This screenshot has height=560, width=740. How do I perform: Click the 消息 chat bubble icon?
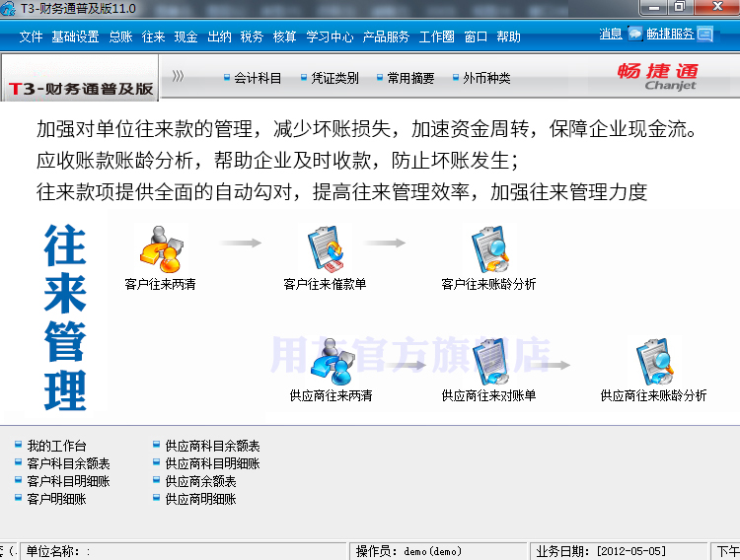click(635, 34)
